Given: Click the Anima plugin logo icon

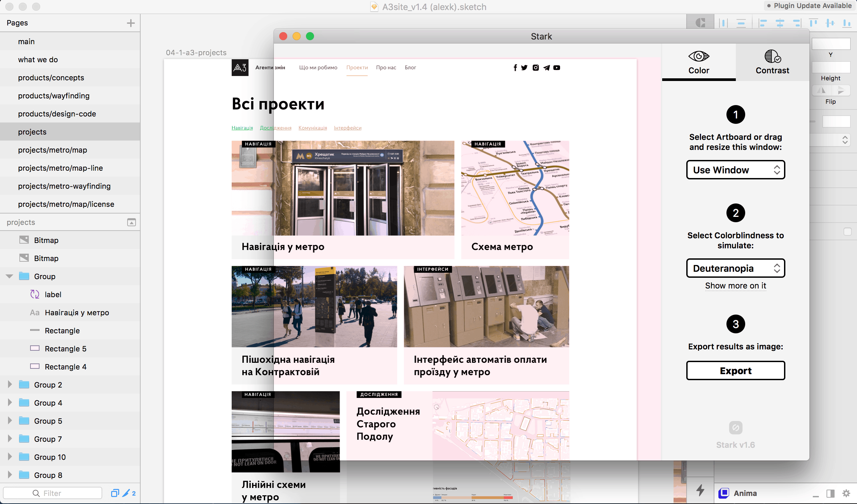Looking at the screenshot, I should 723,493.
